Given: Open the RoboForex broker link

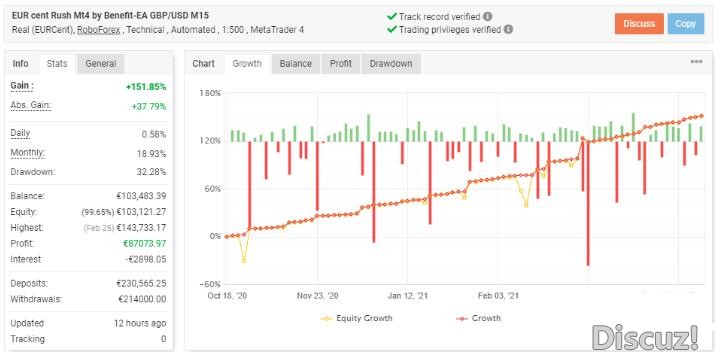Looking at the screenshot, I should 98,30.
